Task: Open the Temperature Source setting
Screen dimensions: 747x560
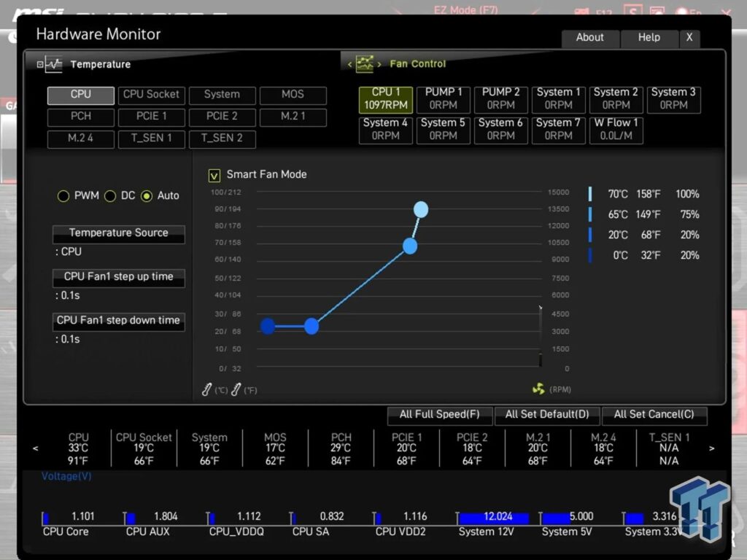Action: point(119,234)
